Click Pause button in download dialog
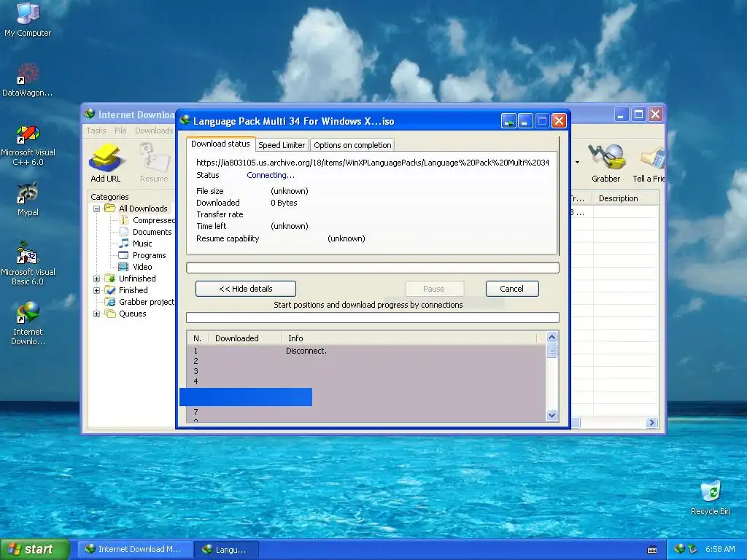This screenshot has width=747, height=560. (x=434, y=289)
